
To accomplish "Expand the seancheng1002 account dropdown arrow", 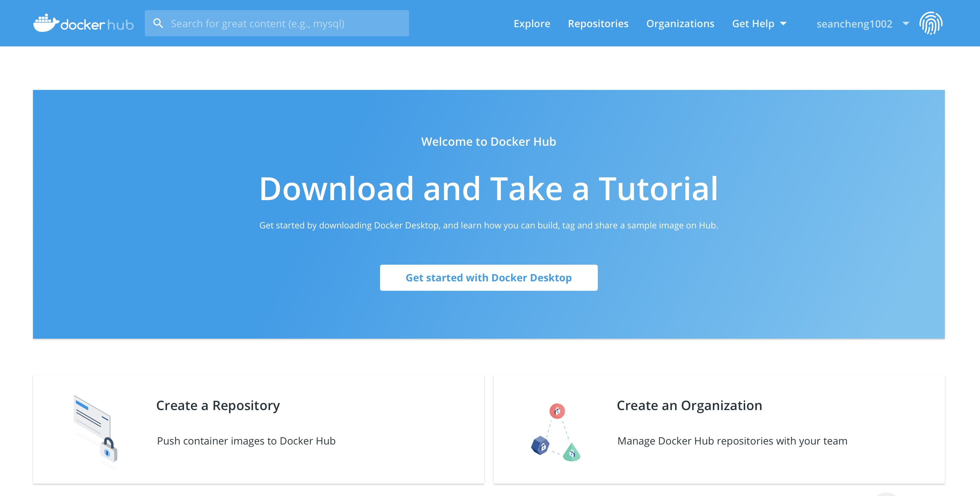I will tap(906, 24).
